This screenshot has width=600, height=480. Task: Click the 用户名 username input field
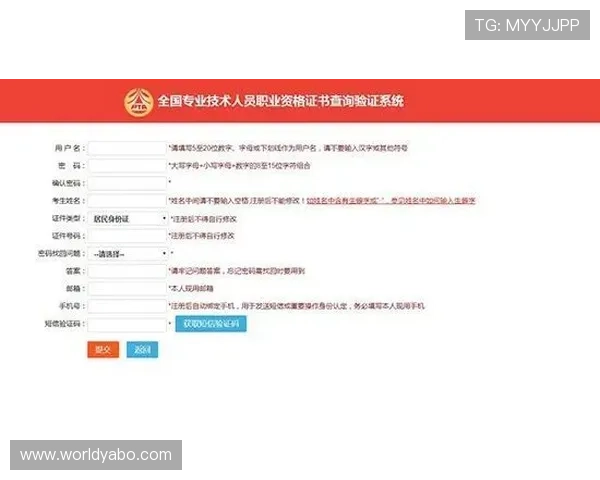point(127,148)
